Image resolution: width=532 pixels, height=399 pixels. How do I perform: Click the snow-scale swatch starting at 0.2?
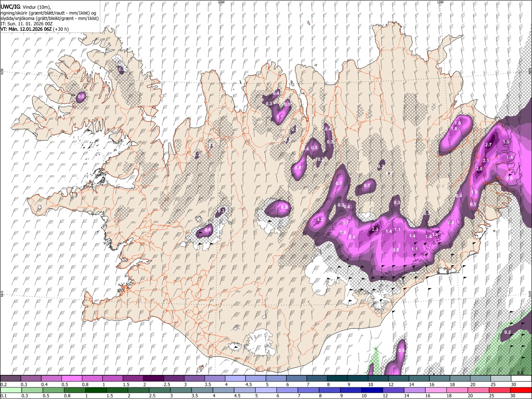pos(10,379)
